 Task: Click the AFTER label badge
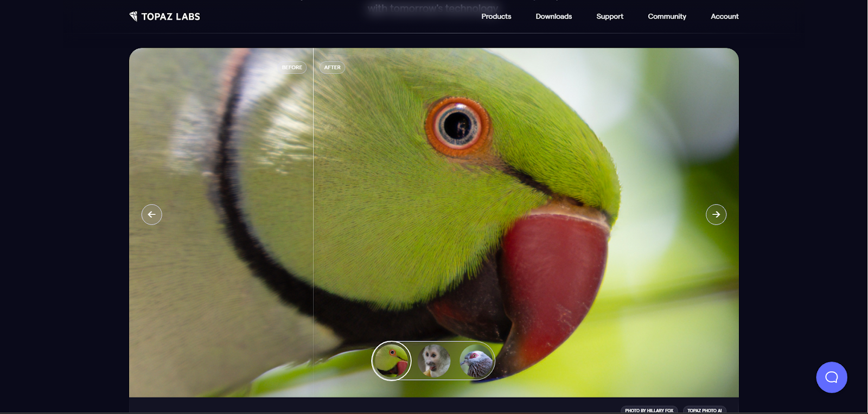(332, 67)
